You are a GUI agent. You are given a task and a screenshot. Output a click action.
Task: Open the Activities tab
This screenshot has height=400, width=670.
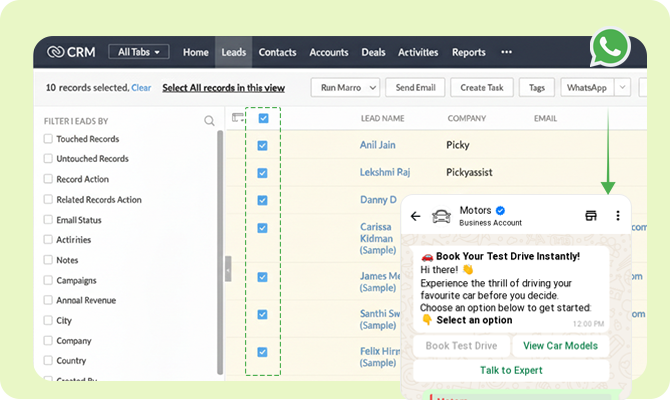(x=418, y=52)
